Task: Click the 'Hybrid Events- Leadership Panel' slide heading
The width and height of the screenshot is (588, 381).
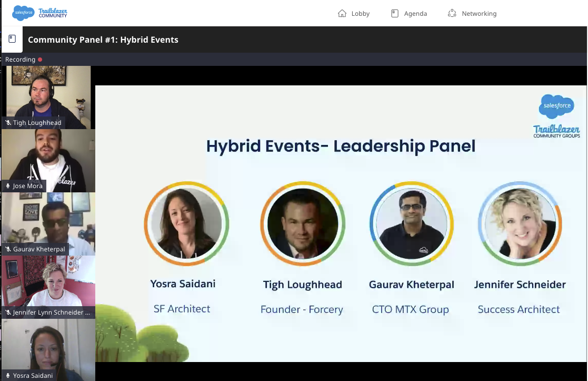Action: 341,146
